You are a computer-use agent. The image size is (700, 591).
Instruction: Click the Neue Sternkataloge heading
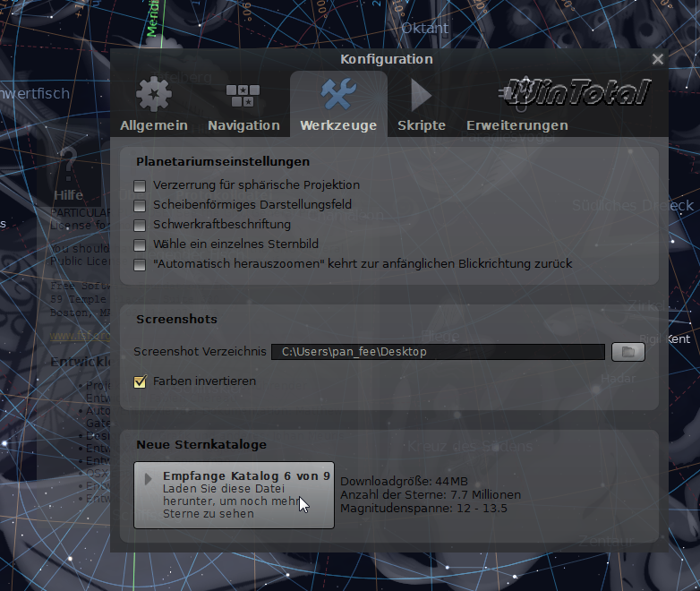pyautogui.click(x=201, y=445)
